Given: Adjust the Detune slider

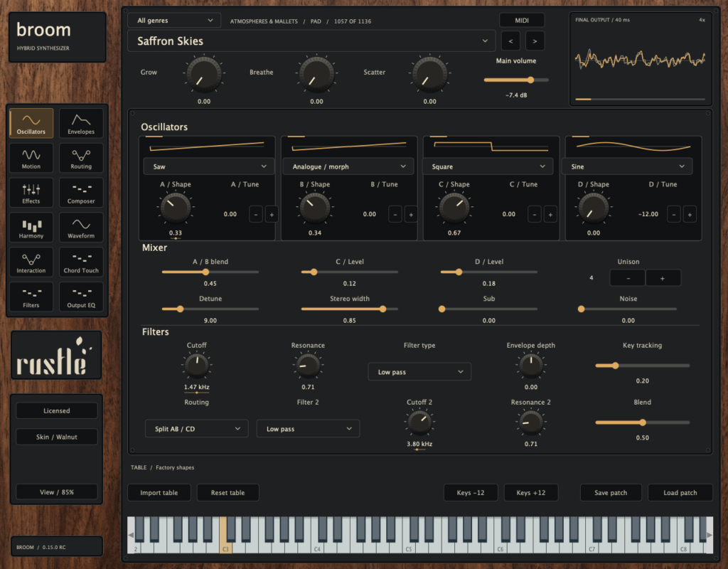Looking at the screenshot, I should 210,309.
